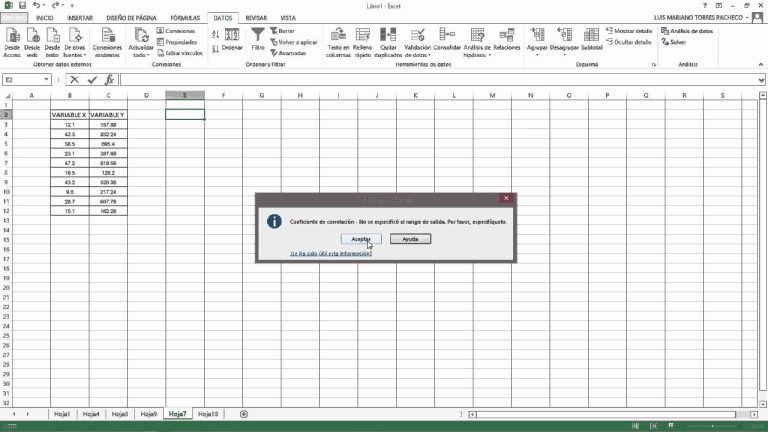Image resolution: width=768 pixels, height=432 pixels.
Task: Click cancel X in formula bar
Action: [74, 79]
